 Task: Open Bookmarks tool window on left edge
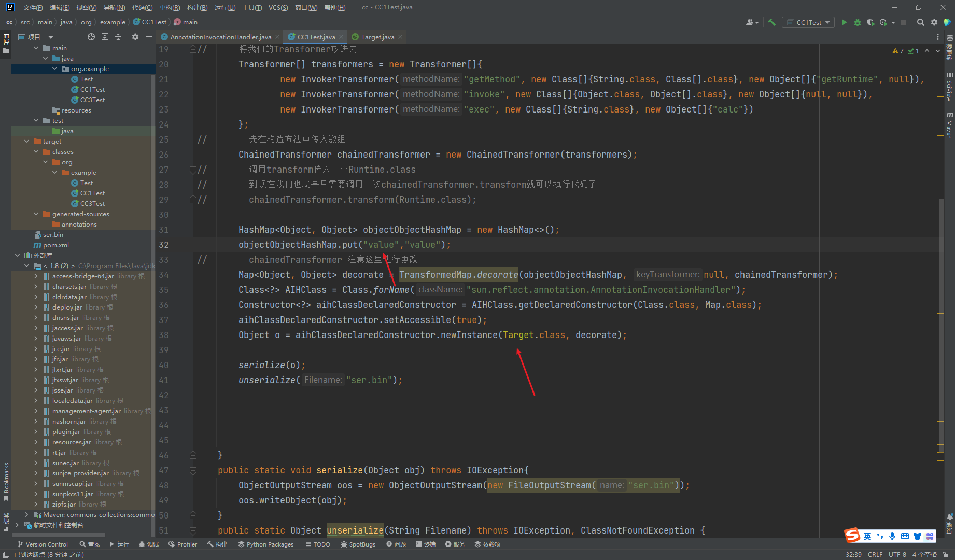click(6, 482)
